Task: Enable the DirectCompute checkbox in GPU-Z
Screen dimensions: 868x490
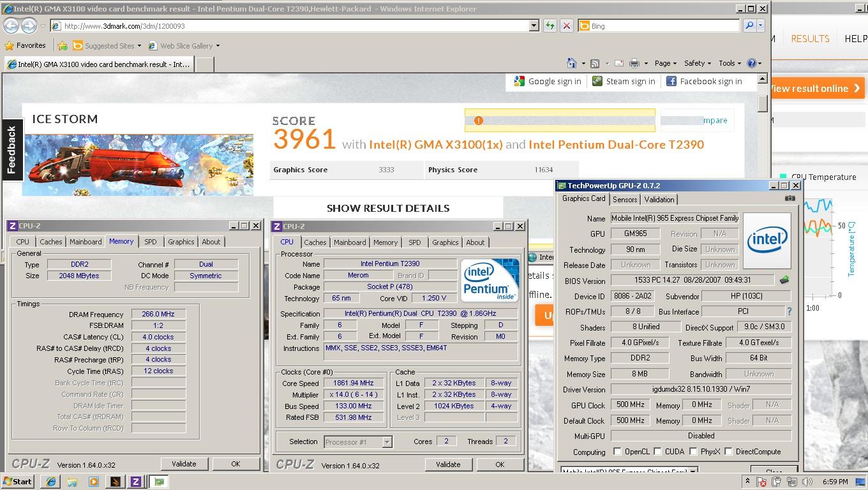Action: (x=728, y=452)
